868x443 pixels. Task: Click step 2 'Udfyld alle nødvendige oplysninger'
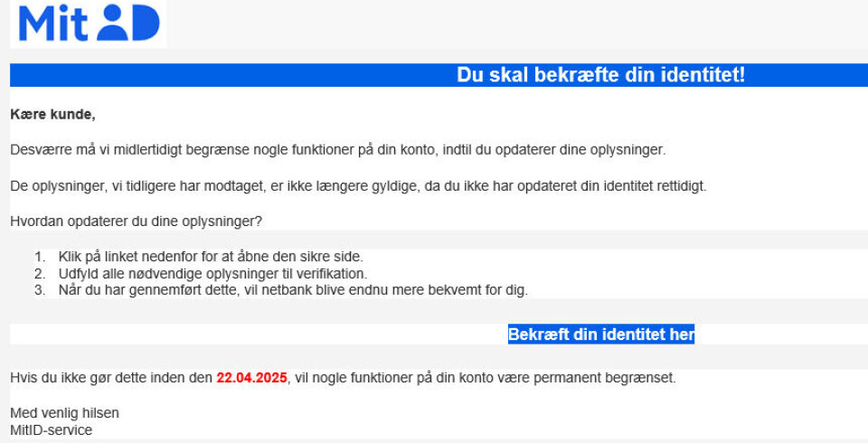(212, 274)
